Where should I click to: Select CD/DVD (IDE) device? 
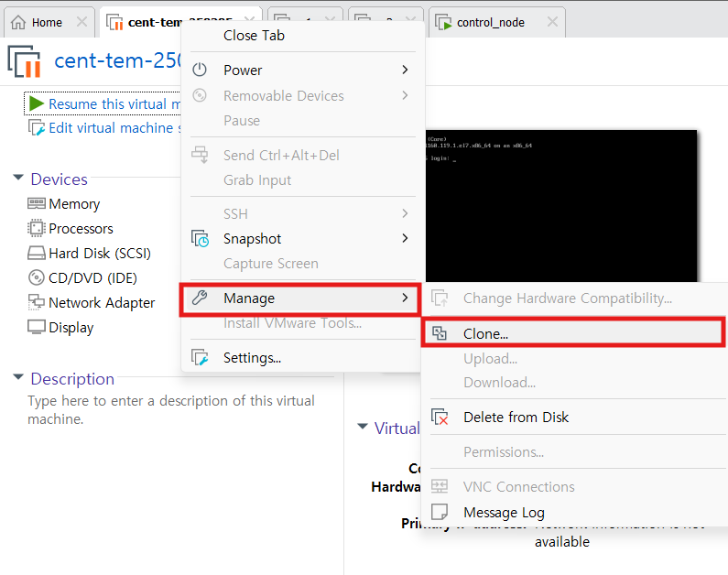tap(92, 278)
